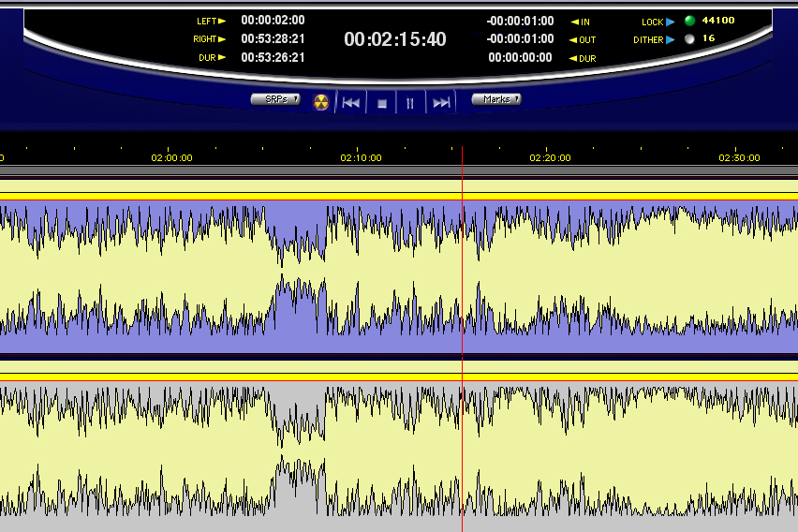The width and height of the screenshot is (798, 532).
Task: Click the OUT label
Action: (x=587, y=40)
